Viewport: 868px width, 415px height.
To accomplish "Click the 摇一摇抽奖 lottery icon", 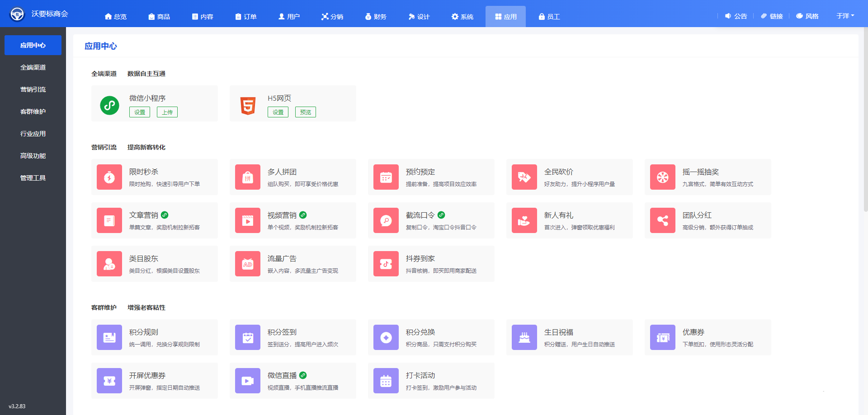I will [x=663, y=177].
